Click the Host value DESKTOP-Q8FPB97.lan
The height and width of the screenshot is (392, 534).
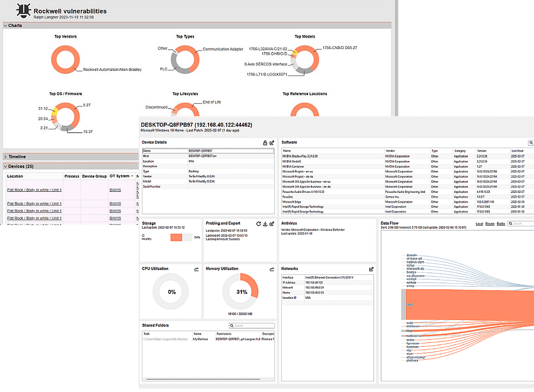(203, 156)
